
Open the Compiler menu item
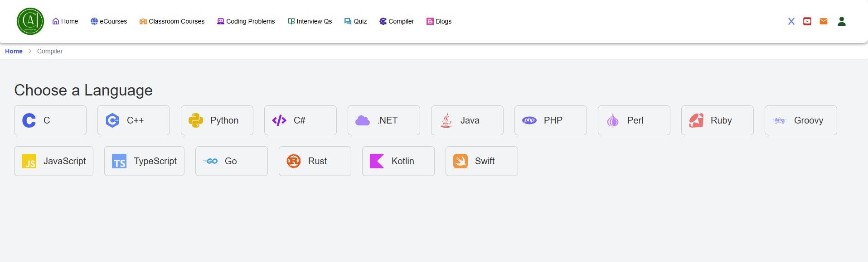pos(397,21)
